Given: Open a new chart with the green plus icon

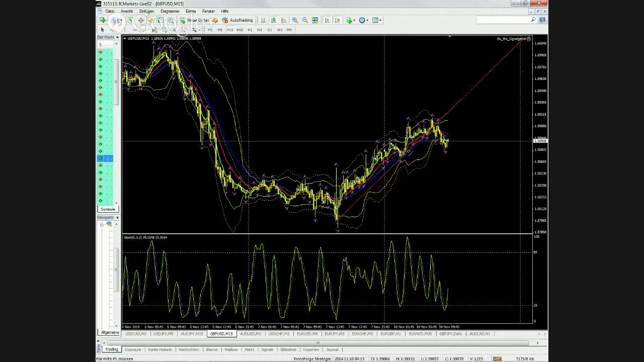Looking at the screenshot, I should coord(103,20).
